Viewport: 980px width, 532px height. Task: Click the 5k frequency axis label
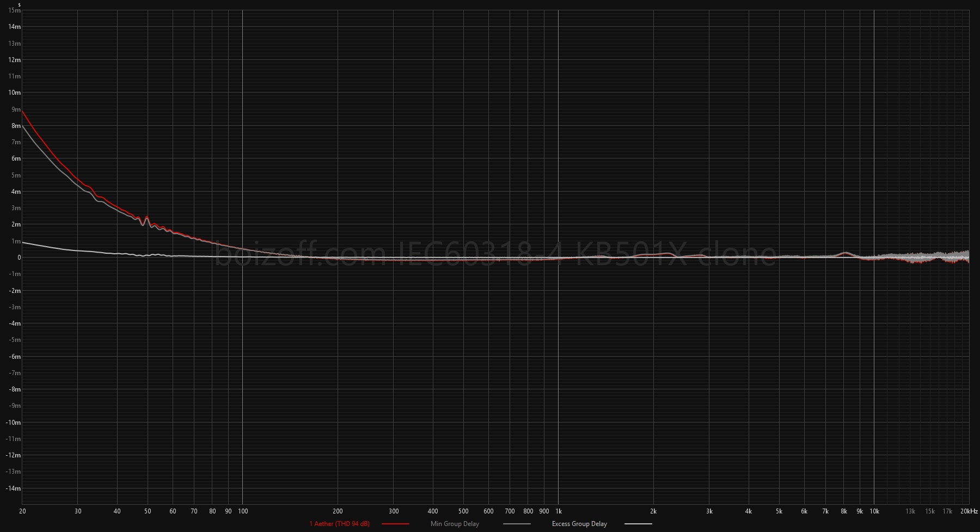tap(779, 511)
